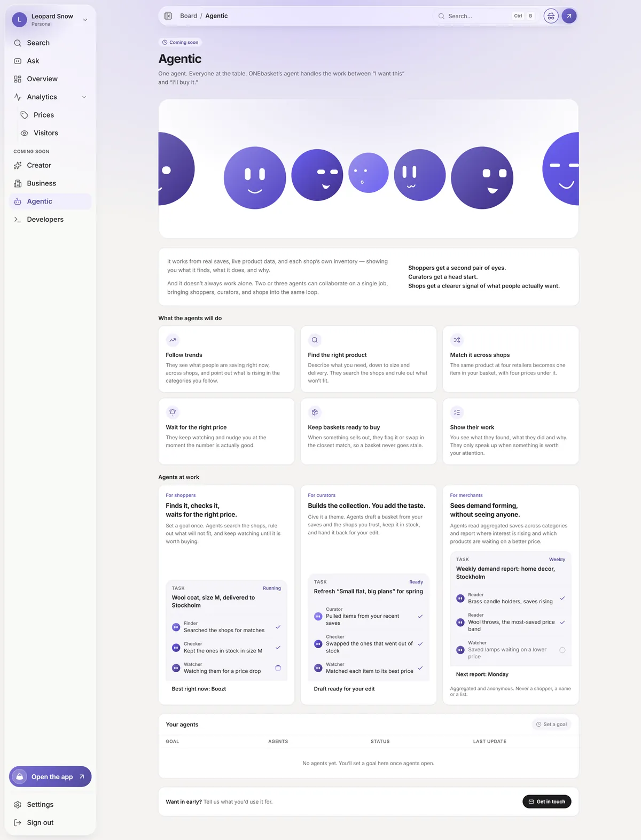Click checkmark beside Swapped the ones out of stock
Screen dimensions: 641x840
(x=420, y=644)
